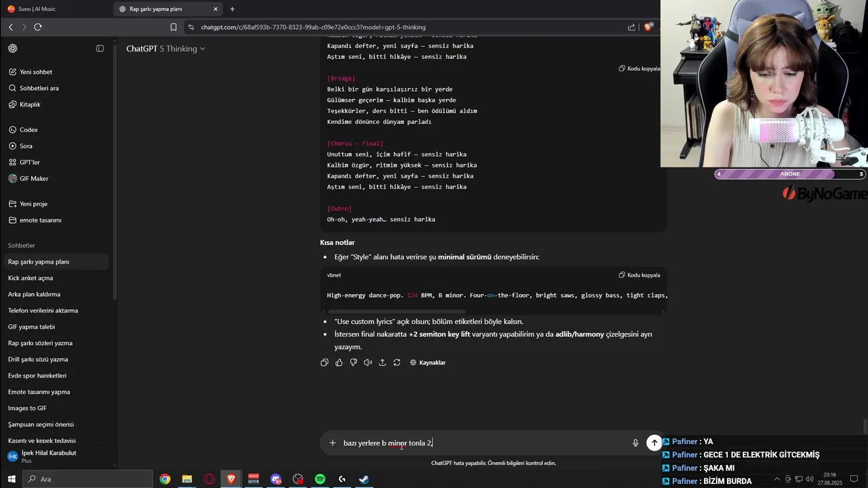Select chat 'Emote tasarımı yapma'
Screen dimensions: 868x488
[57, 392]
